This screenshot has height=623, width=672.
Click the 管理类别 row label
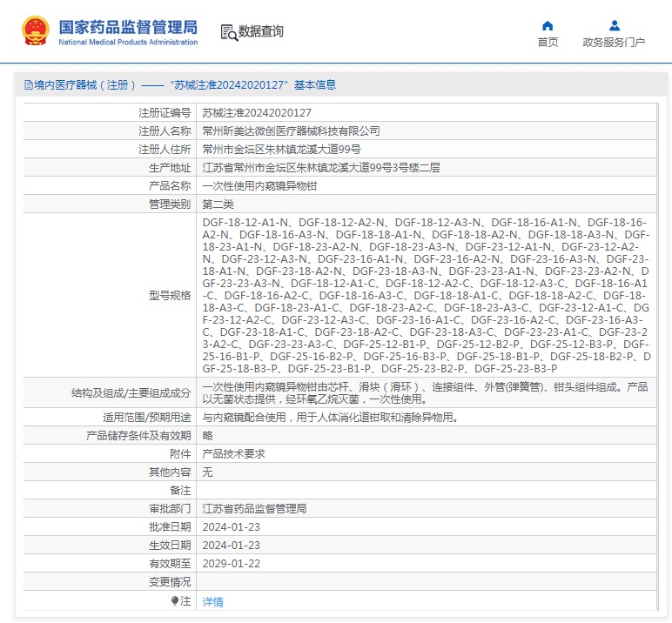(170, 204)
